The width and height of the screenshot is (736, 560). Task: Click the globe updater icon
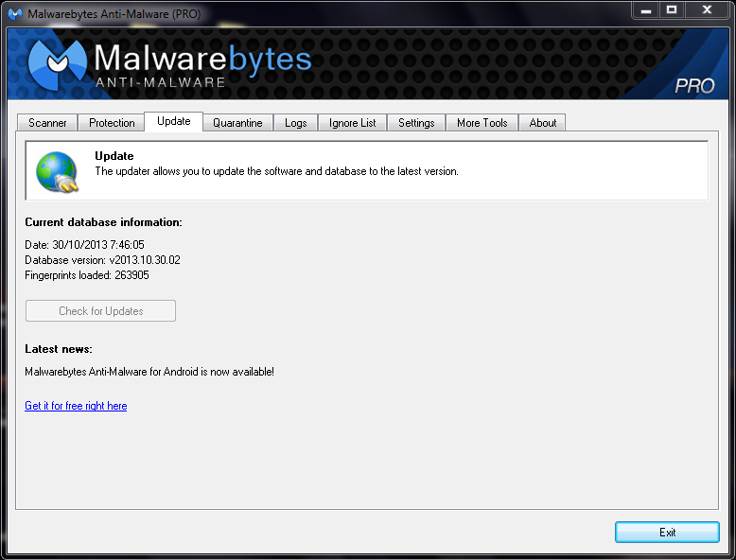58,172
